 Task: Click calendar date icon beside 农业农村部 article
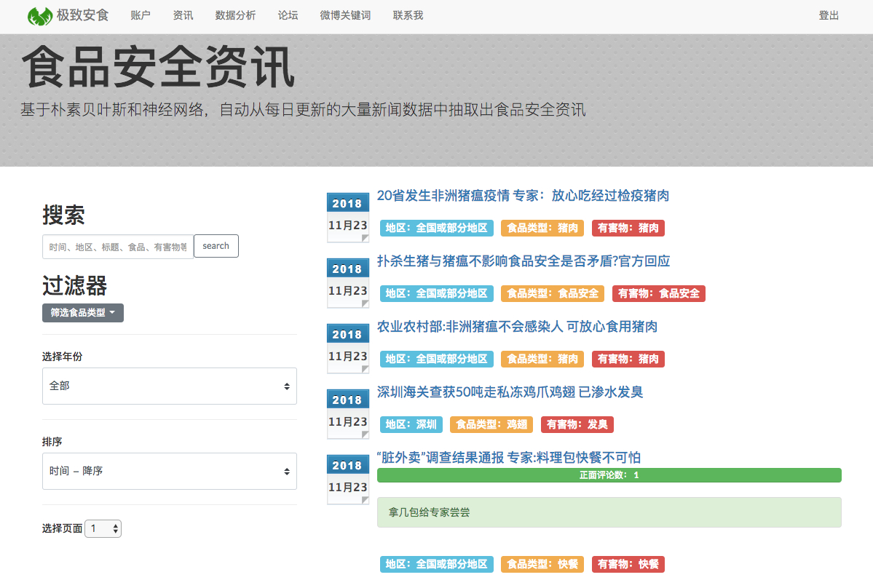(x=348, y=349)
